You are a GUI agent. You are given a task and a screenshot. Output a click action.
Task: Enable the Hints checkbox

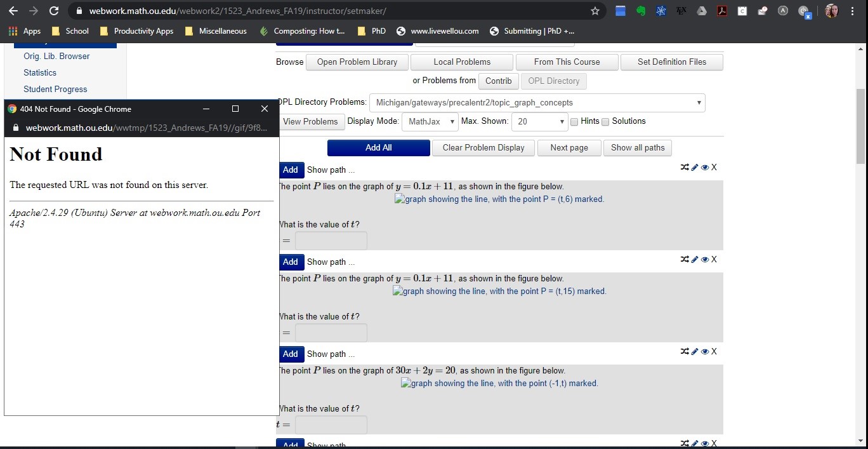[574, 122]
